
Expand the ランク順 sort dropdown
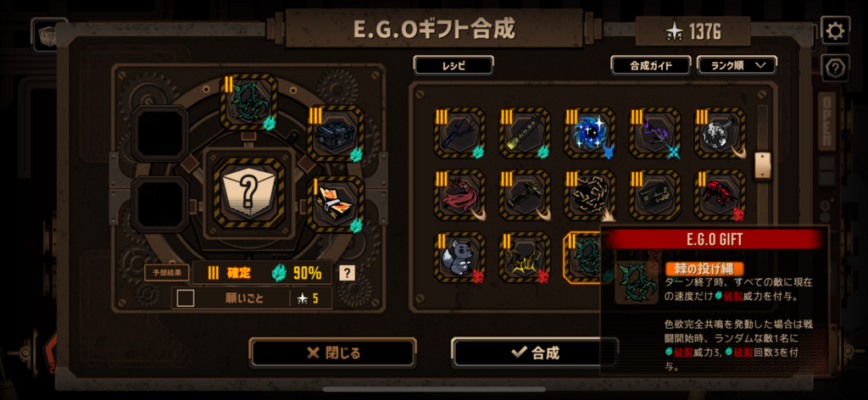[737, 65]
